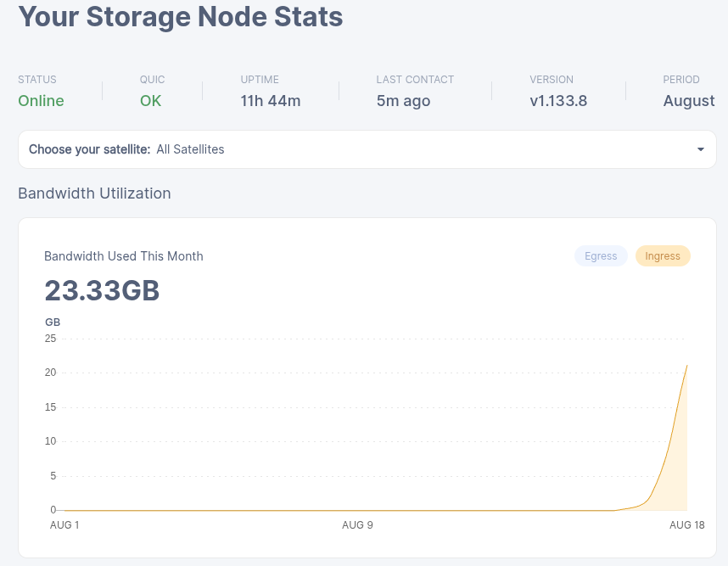Click the green Online status value
728x566 pixels.
[41, 101]
